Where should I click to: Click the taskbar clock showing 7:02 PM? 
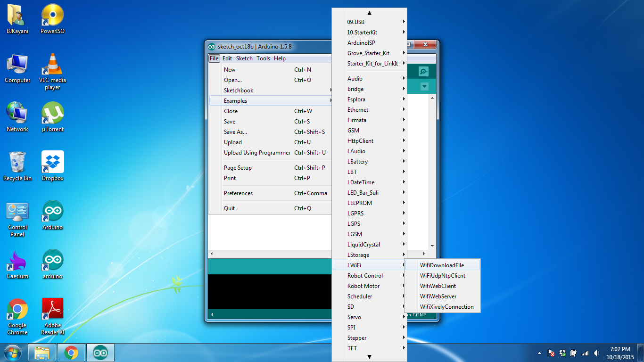(x=620, y=353)
